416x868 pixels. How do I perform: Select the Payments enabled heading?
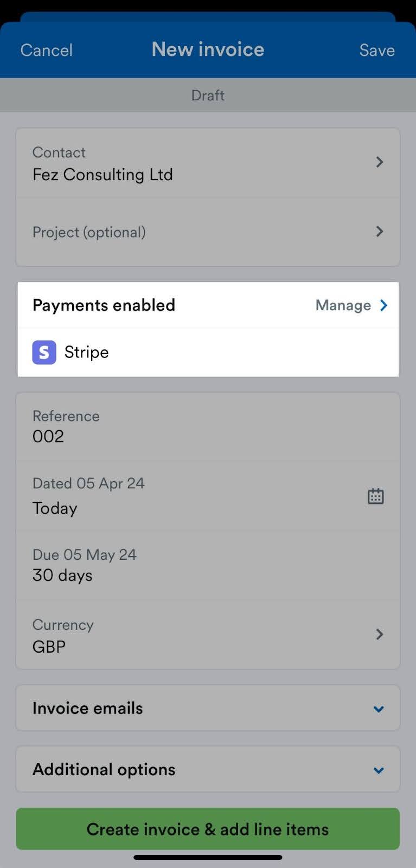pos(104,305)
